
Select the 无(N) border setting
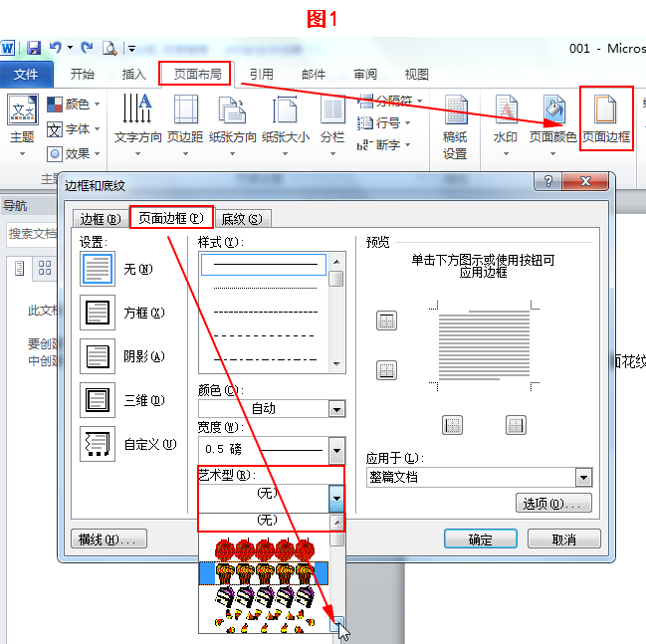tap(98, 269)
